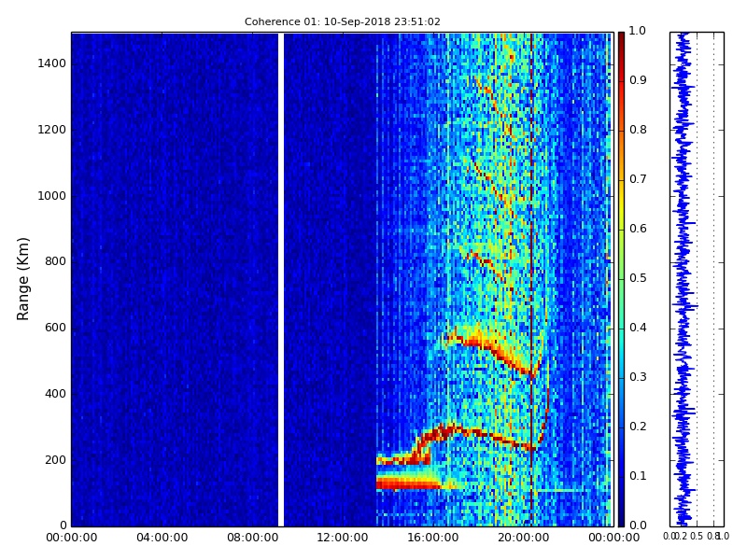Click the blue coherence profile line in the side plot

[x=684, y=279]
